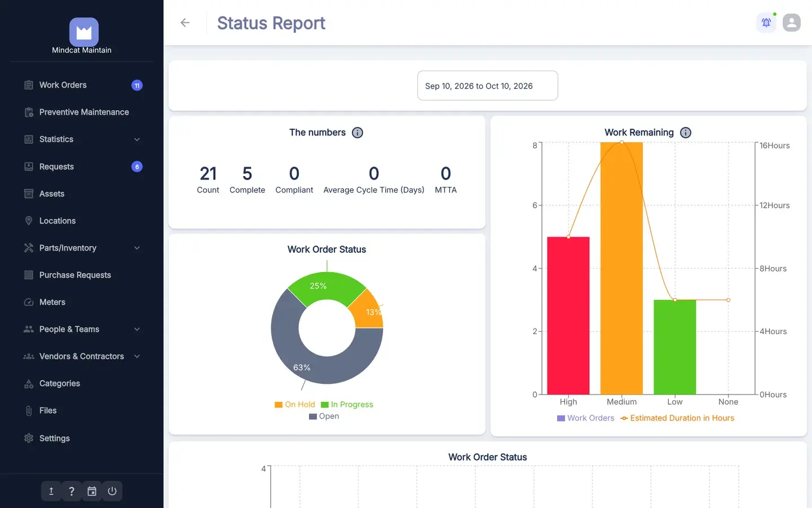Click the info icon beside The numbers
The height and width of the screenshot is (508, 812).
358,133
